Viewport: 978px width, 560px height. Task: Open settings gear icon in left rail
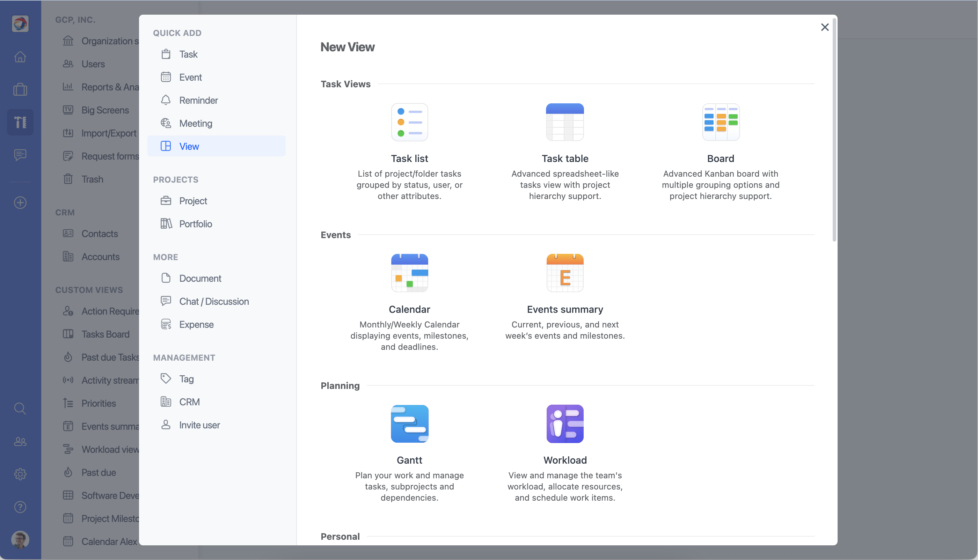pyautogui.click(x=20, y=474)
